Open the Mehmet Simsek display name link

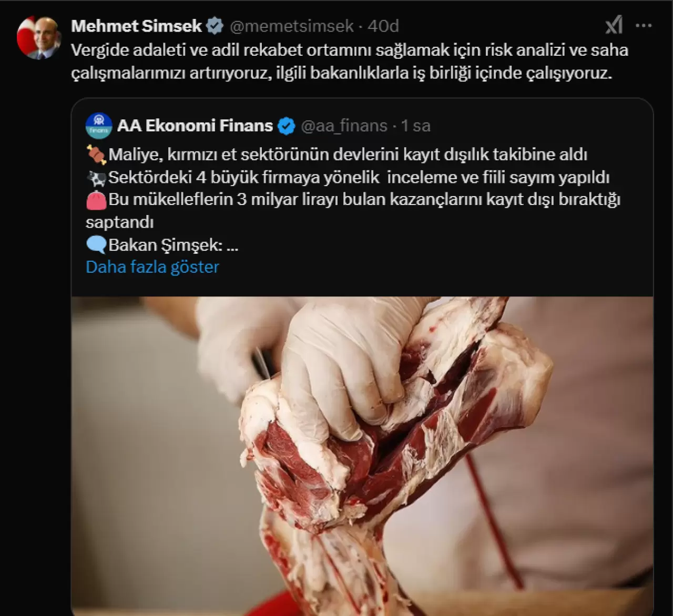(136, 26)
